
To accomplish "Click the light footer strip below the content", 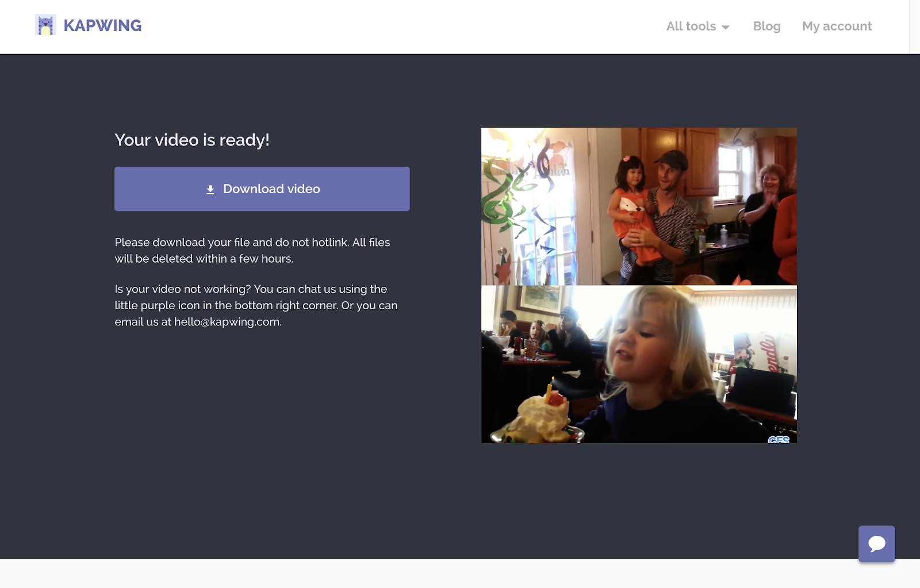I will click(460, 574).
